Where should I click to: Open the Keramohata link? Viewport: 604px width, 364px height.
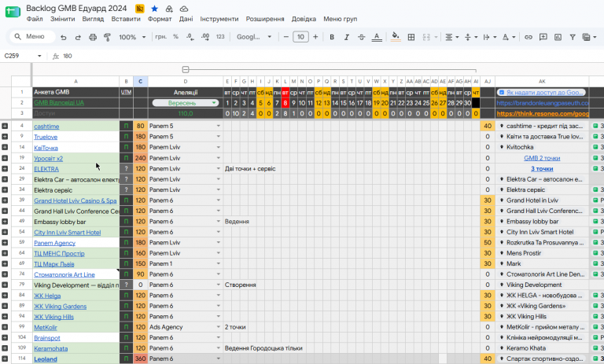pyautogui.click(x=51, y=348)
